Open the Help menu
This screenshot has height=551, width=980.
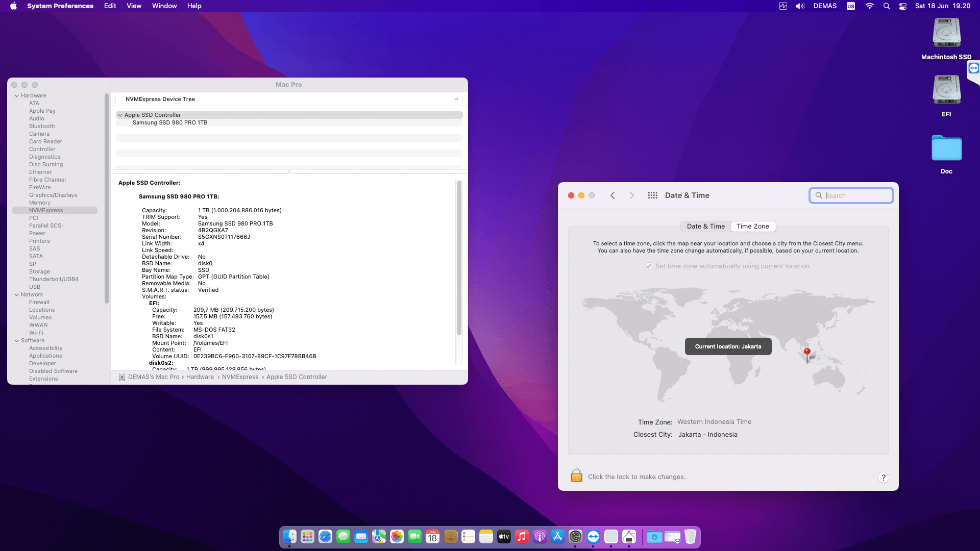pos(194,6)
